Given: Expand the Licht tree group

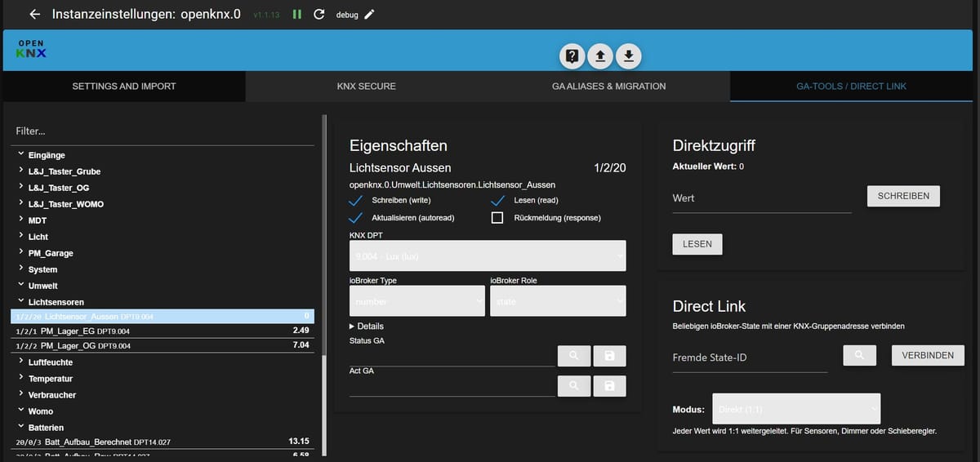Looking at the screenshot, I should pyautogui.click(x=21, y=237).
